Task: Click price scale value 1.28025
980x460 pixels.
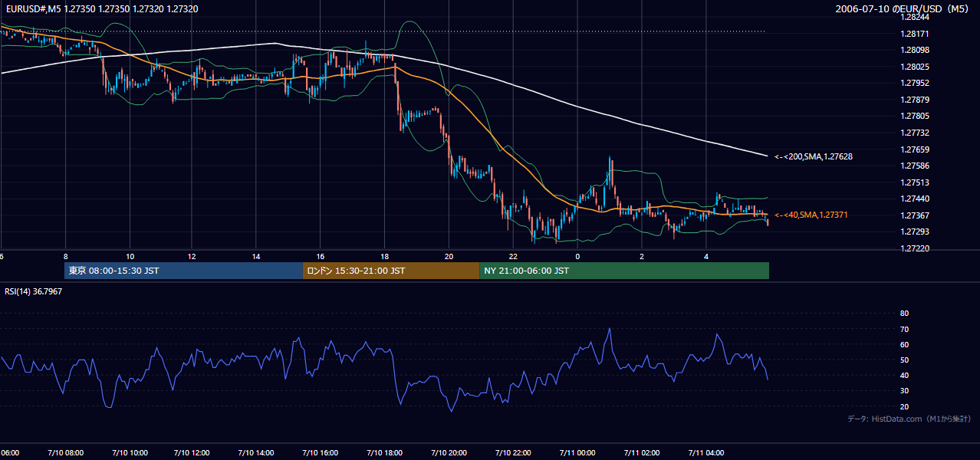Action: (x=915, y=67)
